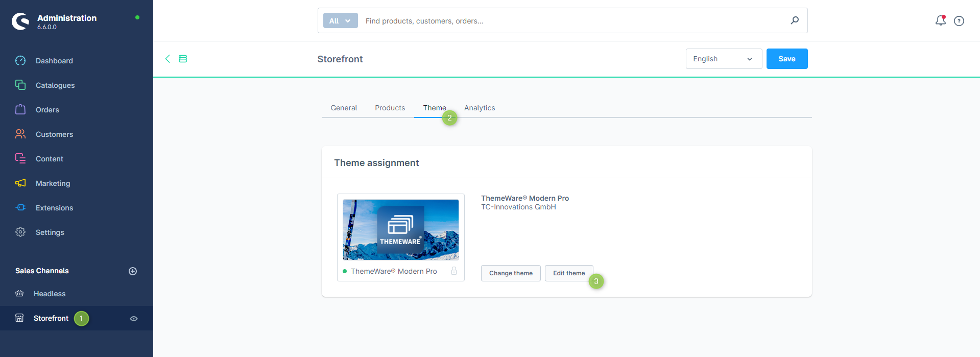Open the Extensions plug icon
Screen dimensions: 980x357
point(20,207)
